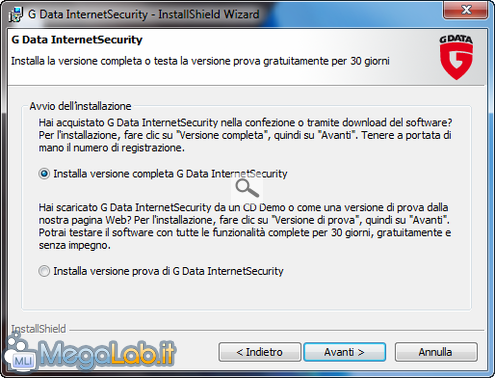Click the InstallShield label near the bottom
The width and height of the screenshot is (495, 378).
click(39, 329)
